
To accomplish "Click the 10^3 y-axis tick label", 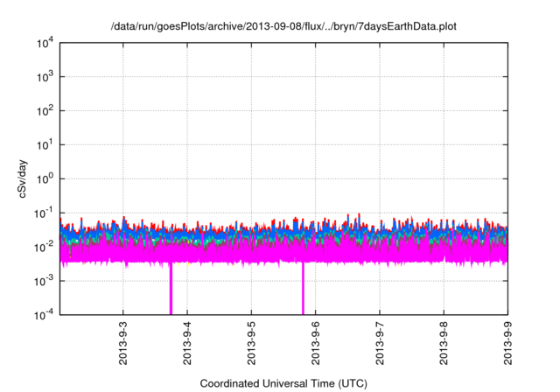I will [45, 77].
